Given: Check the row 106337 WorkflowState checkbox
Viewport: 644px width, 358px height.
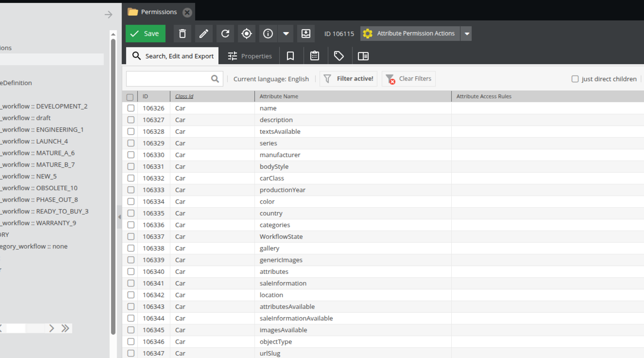Looking at the screenshot, I should click(131, 236).
